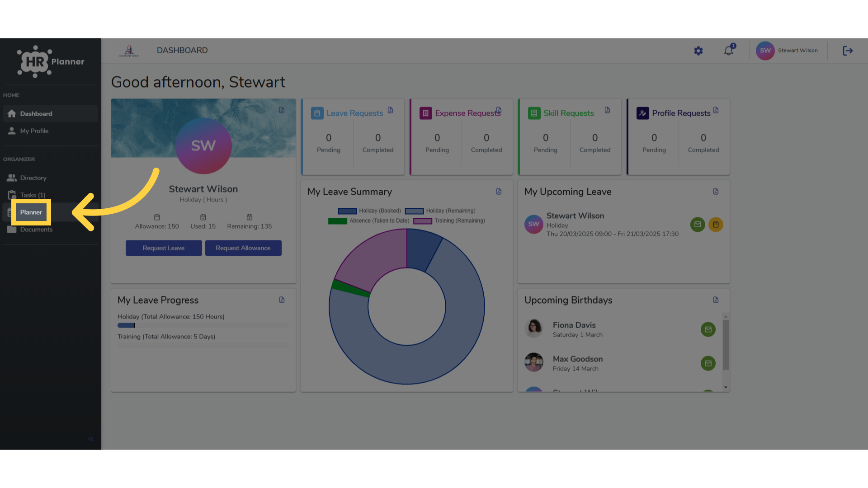Open Directory in sidebar

click(51, 178)
